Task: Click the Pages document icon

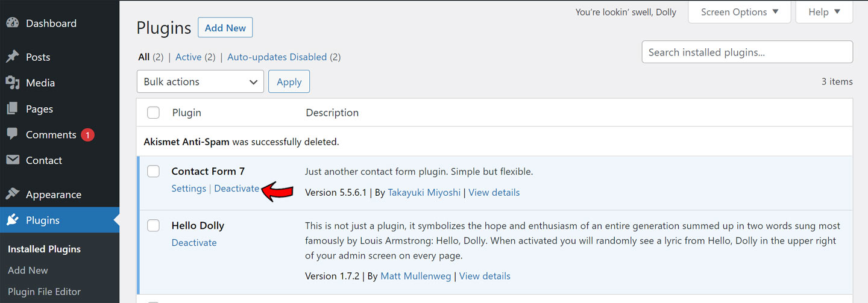Action: [12, 109]
